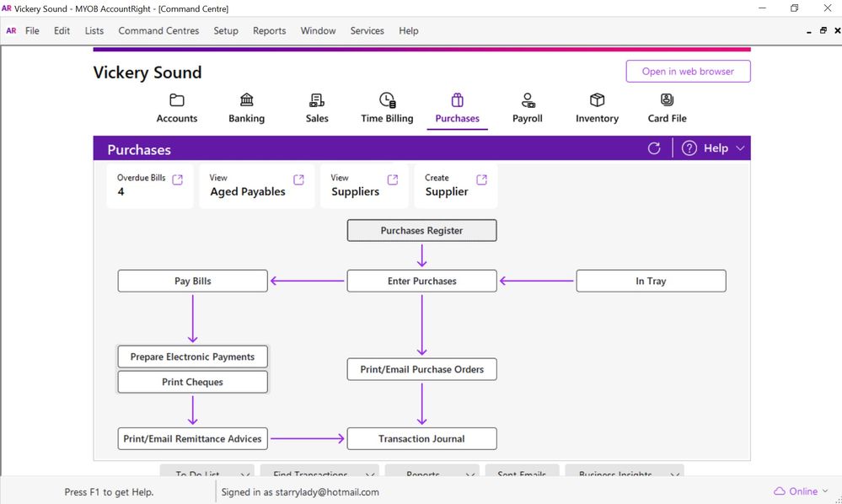The height and width of the screenshot is (504, 842).
Task: Expand the Help dropdown in Purchases header
Action: pos(740,148)
